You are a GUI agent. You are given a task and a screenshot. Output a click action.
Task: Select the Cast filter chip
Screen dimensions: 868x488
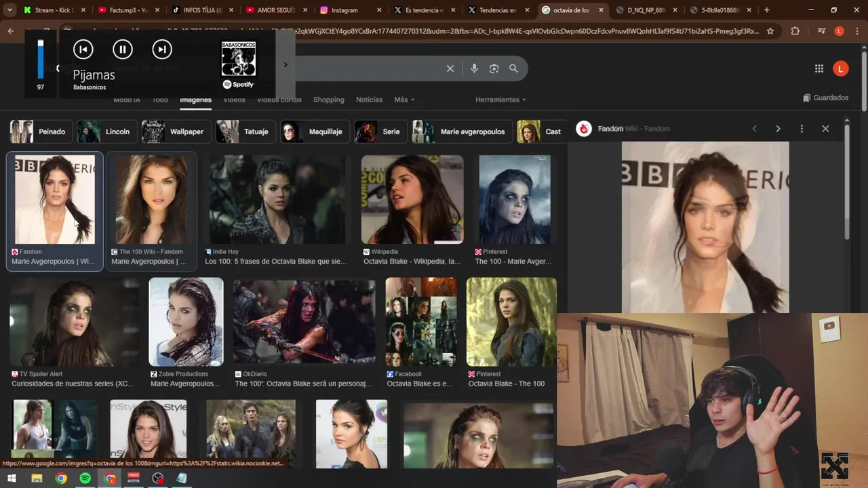click(542, 131)
